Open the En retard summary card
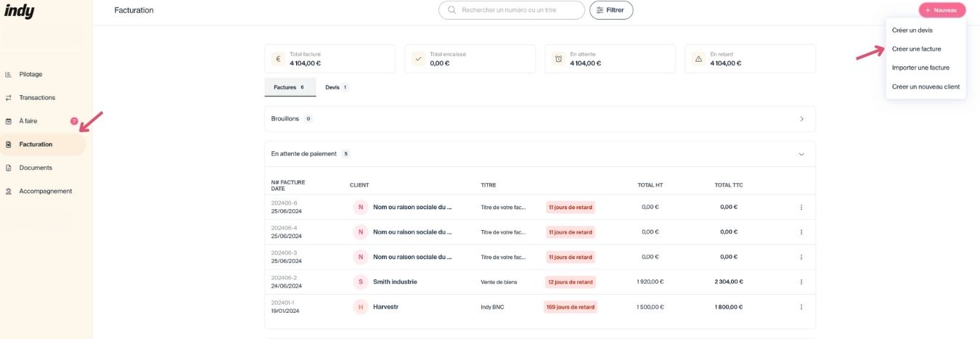The height and width of the screenshot is (339, 980). (750, 59)
